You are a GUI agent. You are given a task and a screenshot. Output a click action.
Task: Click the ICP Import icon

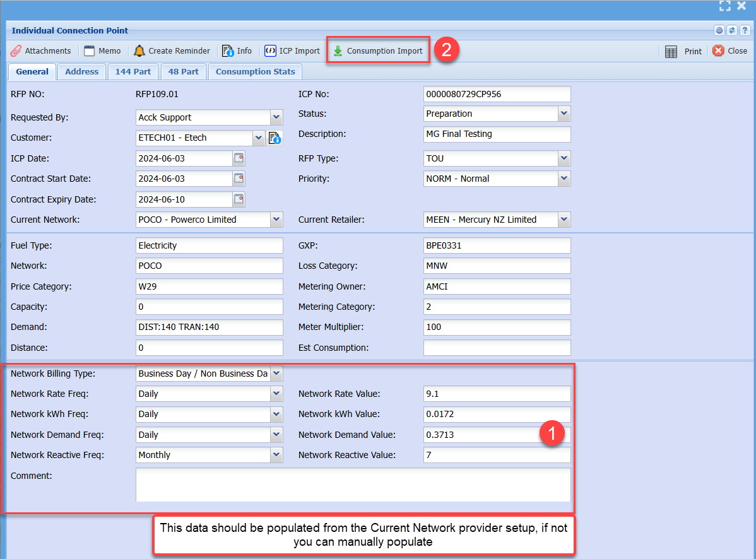(x=270, y=51)
